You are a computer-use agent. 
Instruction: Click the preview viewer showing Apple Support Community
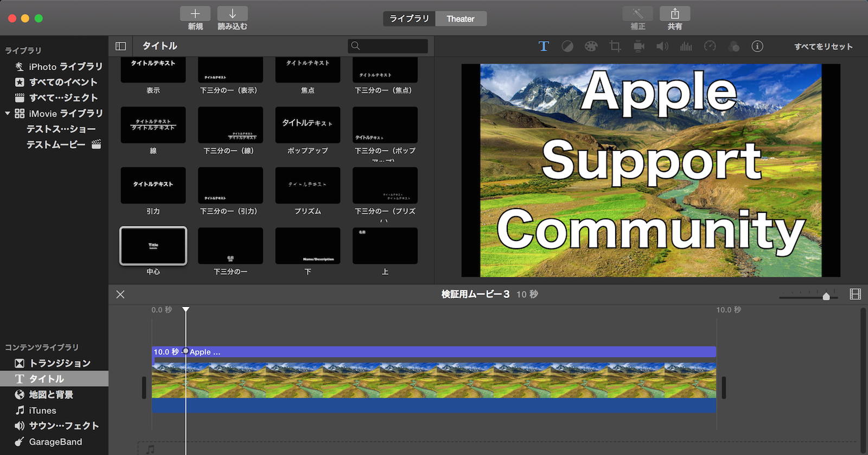coord(650,170)
